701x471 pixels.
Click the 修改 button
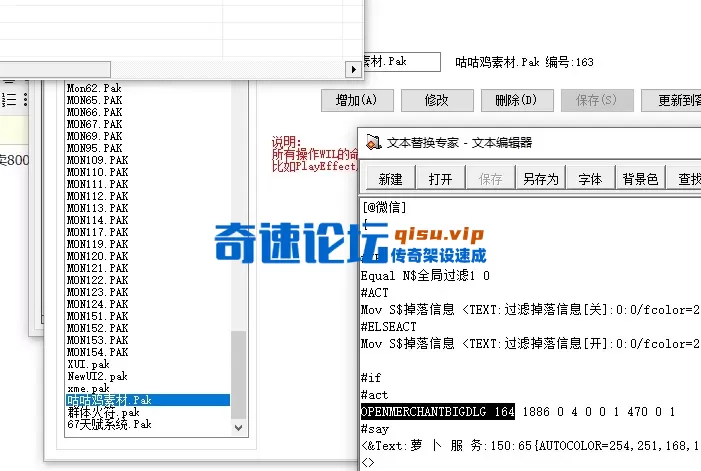point(437,100)
